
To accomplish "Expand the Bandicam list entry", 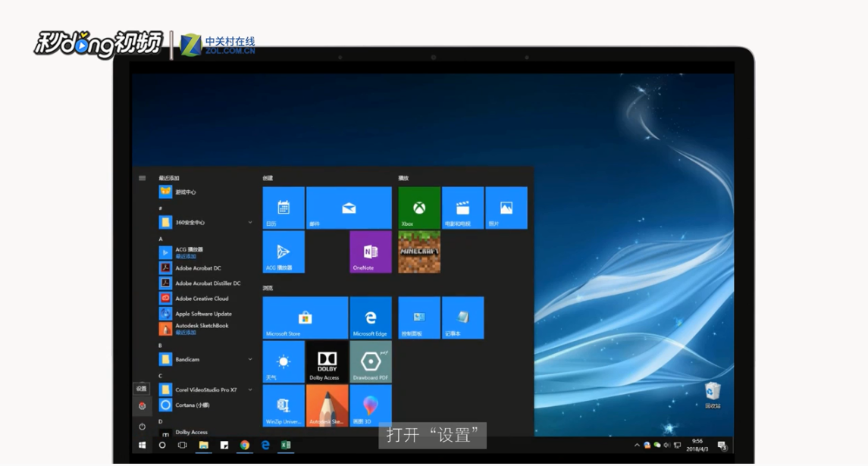I will pyautogui.click(x=250, y=359).
